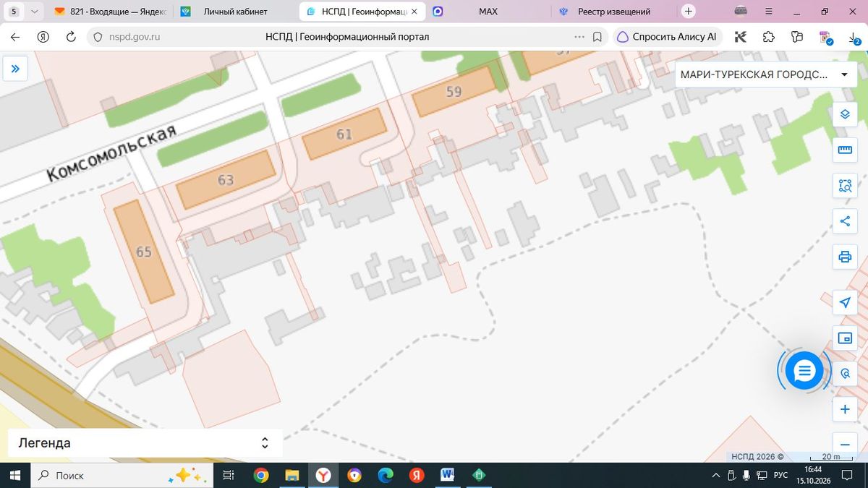Close the НСПД tab
This screenshot has height=488, width=868.
[414, 12]
